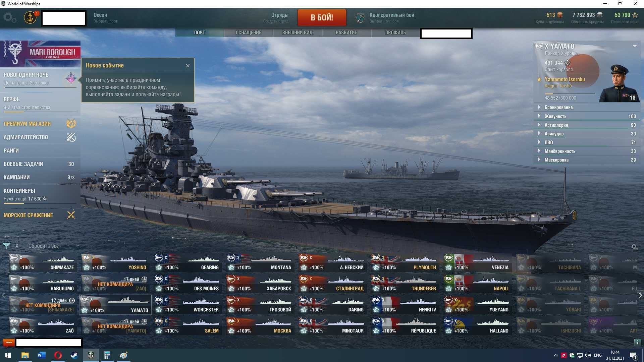
Task: Click the info icon at bottom right
Action: [x=638, y=342]
